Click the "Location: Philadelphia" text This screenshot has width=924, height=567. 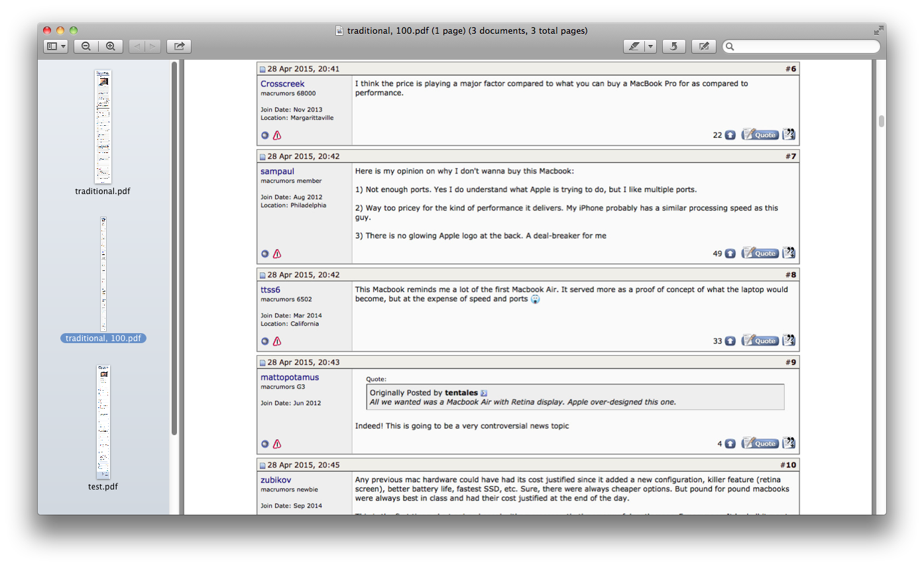tap(294, 205)
